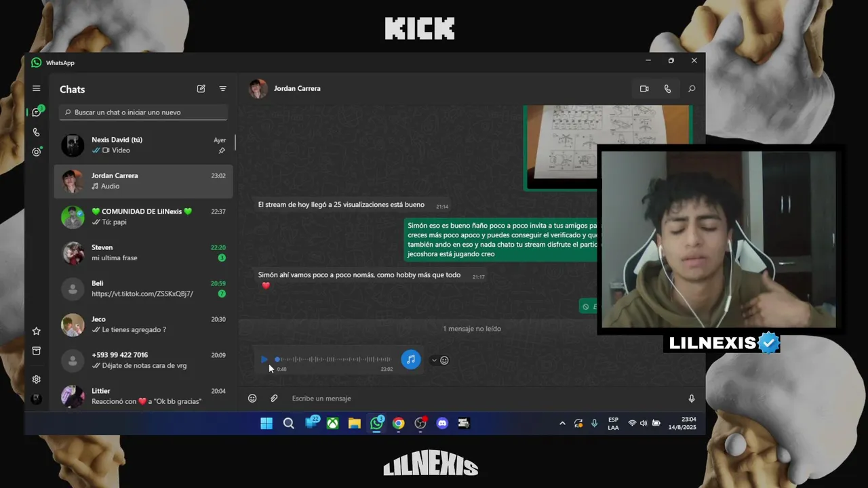This screenshot has height=488, width=868.
Task: Click the green message starting 'Simón eso es bueno'
Action: click(x=501, y=239)
